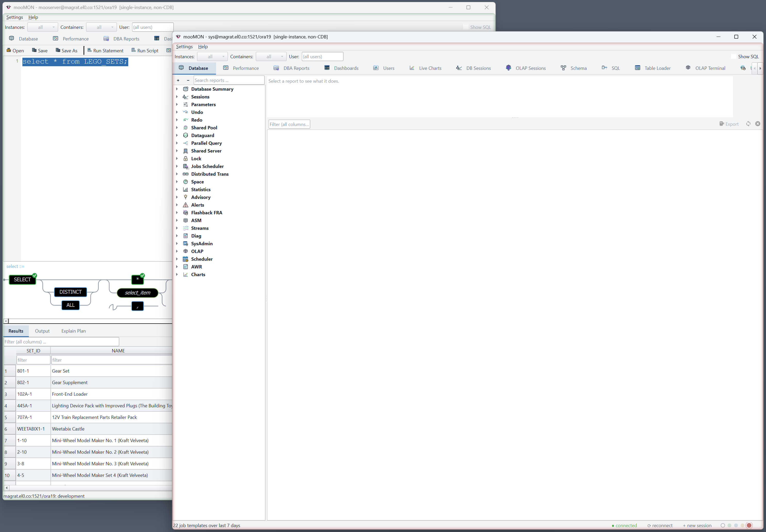Click the Distributed Trans icon
This screenshot has width=766, height=532.
point(186,174)
